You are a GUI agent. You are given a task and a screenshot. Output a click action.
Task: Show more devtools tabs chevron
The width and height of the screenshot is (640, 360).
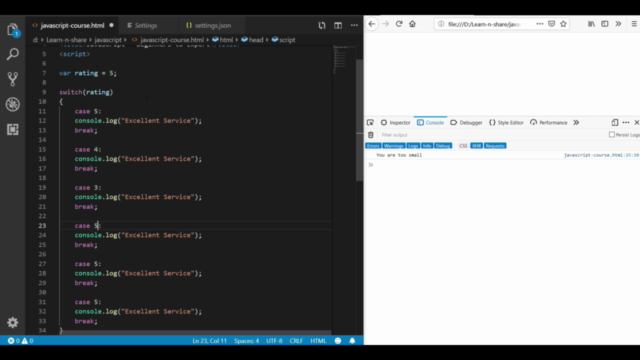coord(576,122)
